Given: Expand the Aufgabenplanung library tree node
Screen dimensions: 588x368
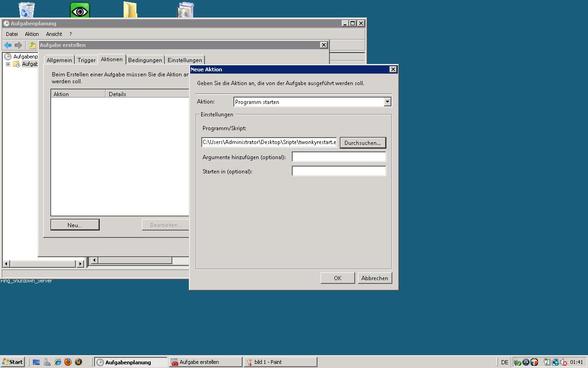Looking at the screenshot, I should [x=8, y=64].
